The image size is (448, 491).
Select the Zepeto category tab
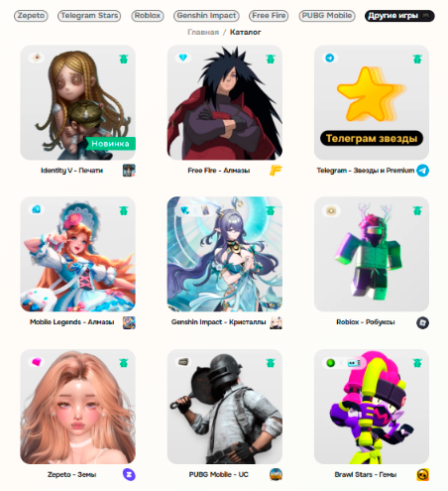pos(31,16)
